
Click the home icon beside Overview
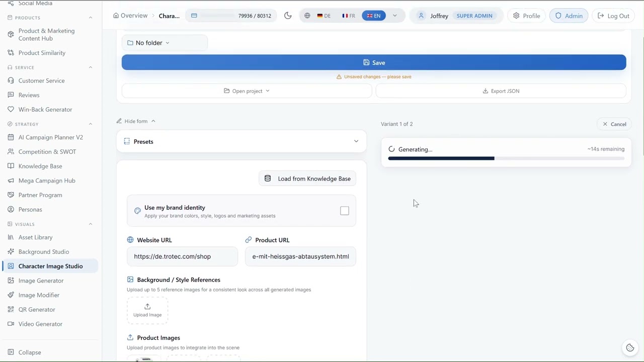[116, 16]
